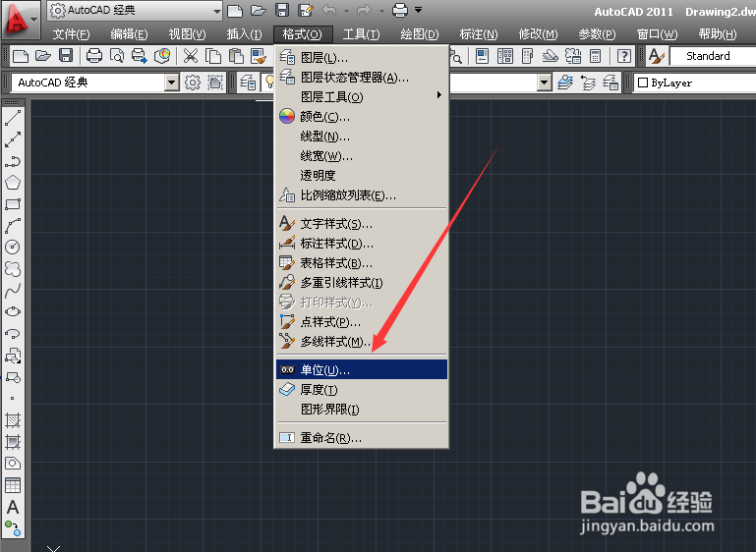Screen dimensions: 756x552
Task: Open the Standard text style dropdown
Action: click(713, 56)
